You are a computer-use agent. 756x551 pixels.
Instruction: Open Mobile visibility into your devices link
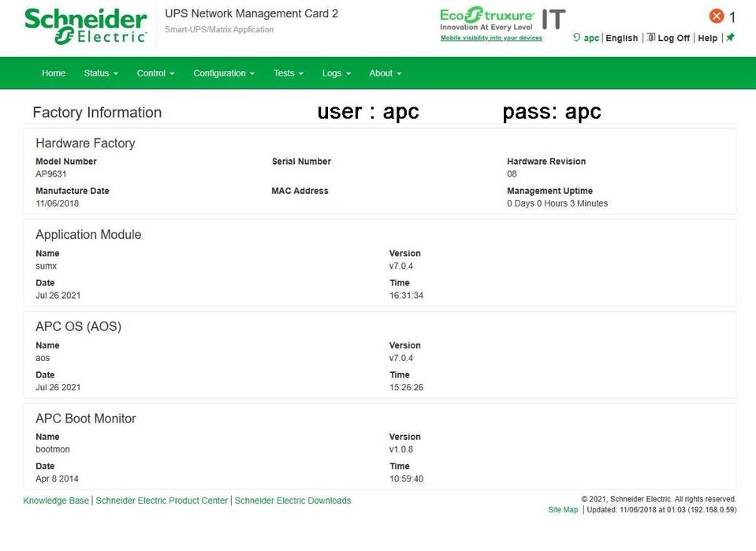(x=491, y=38)
